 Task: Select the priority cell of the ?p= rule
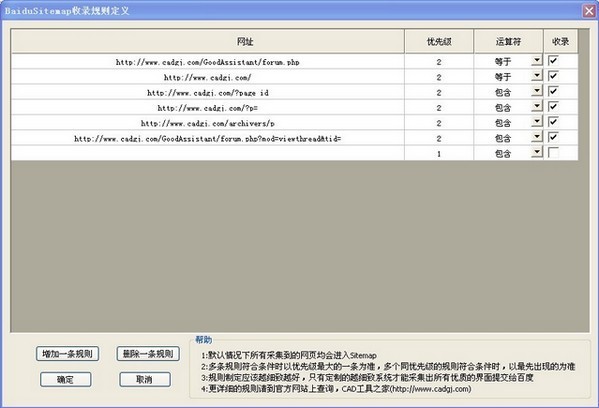point(439,107)
